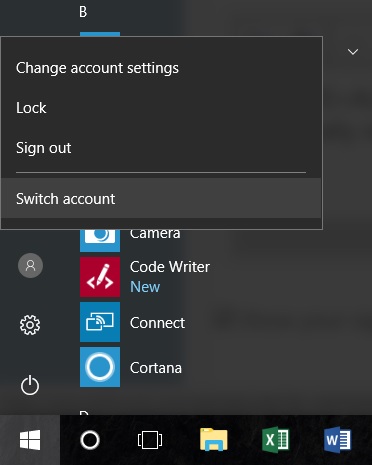Open Task View on the taskbar
372x465 pixels.
(150, 440)
